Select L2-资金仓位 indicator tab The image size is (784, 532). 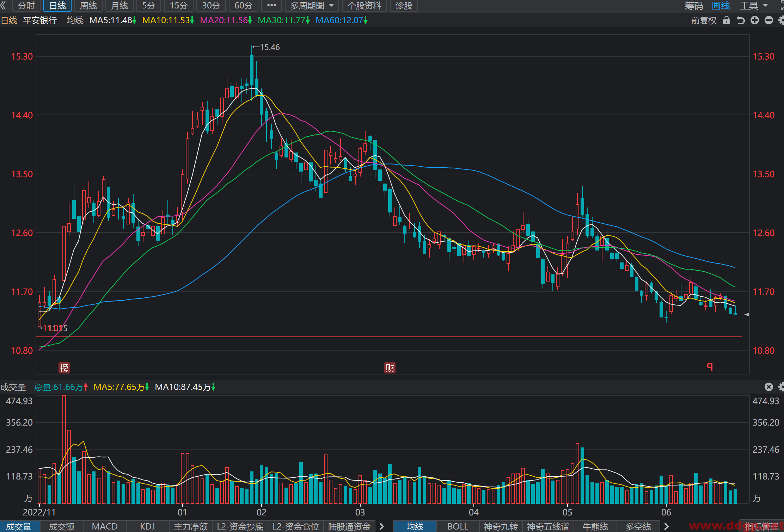point(296,526)
